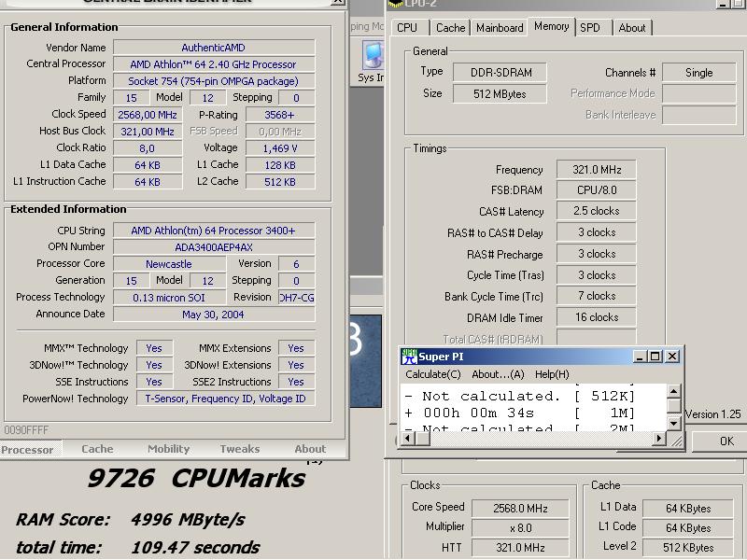Click the Multiplier x 8.0 field
This screenshot has width=747, height=560.
[520, 528]
